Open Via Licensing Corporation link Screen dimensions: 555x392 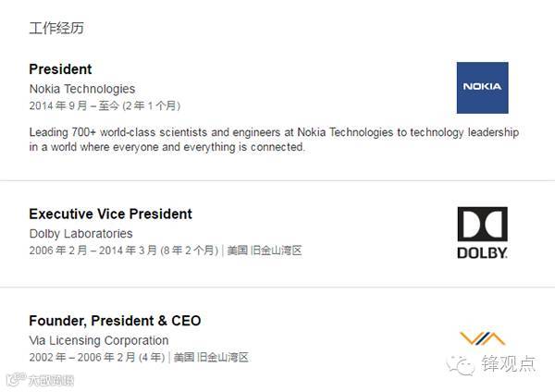pos(98,340)
